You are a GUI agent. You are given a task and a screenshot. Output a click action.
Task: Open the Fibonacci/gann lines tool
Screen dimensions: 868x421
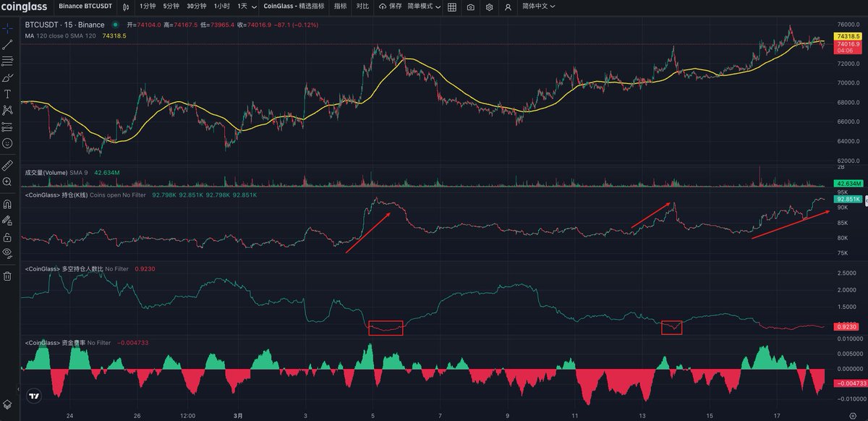click(7, 61)
